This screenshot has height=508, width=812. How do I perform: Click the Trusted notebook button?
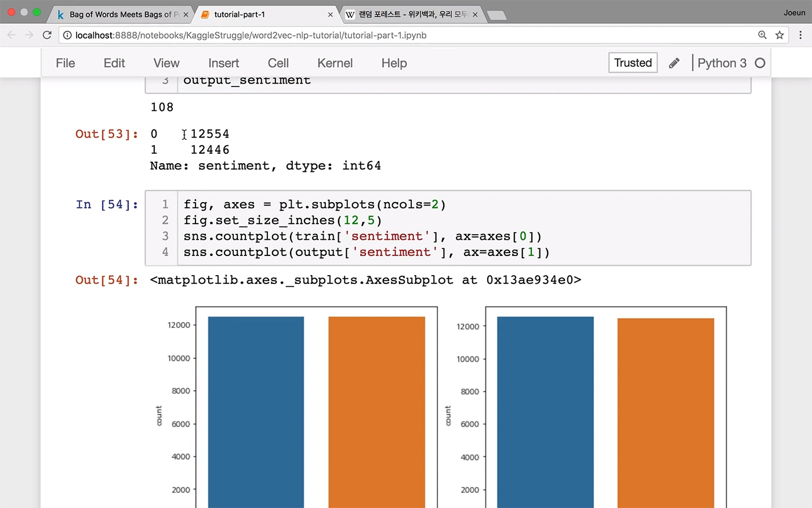pos(633,63)
